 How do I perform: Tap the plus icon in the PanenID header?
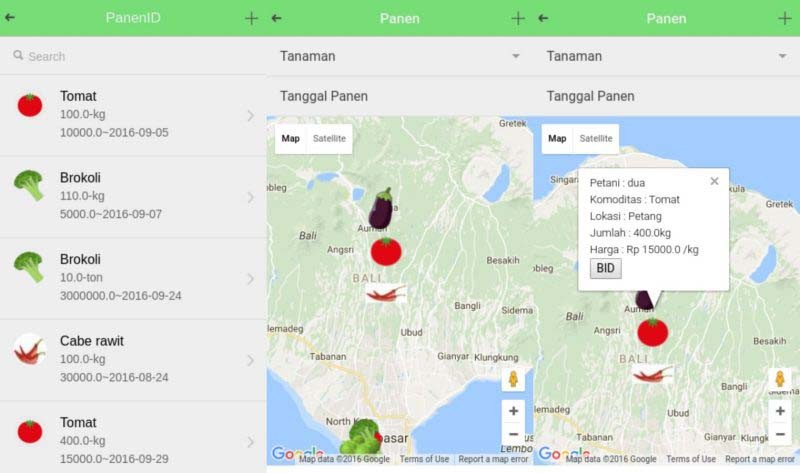tap(251, 18)
